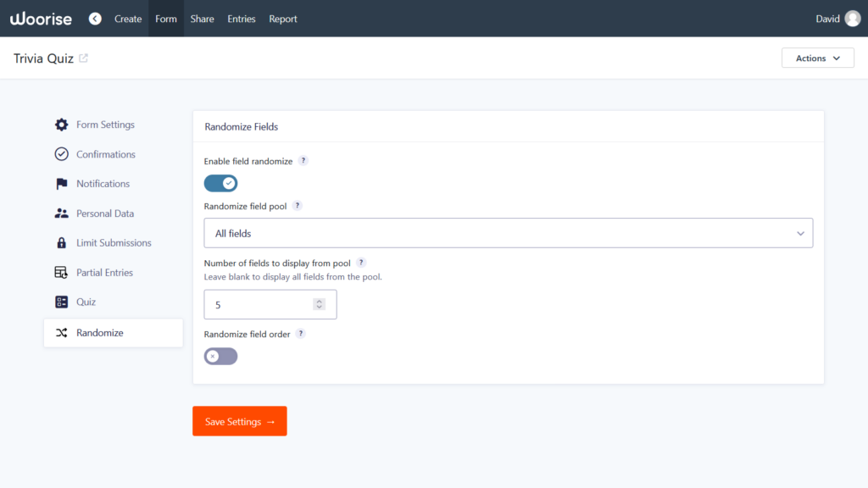Open the Actions dropdown menu
The width and height of the screenshot is (868, 488).
click(817, 58)
